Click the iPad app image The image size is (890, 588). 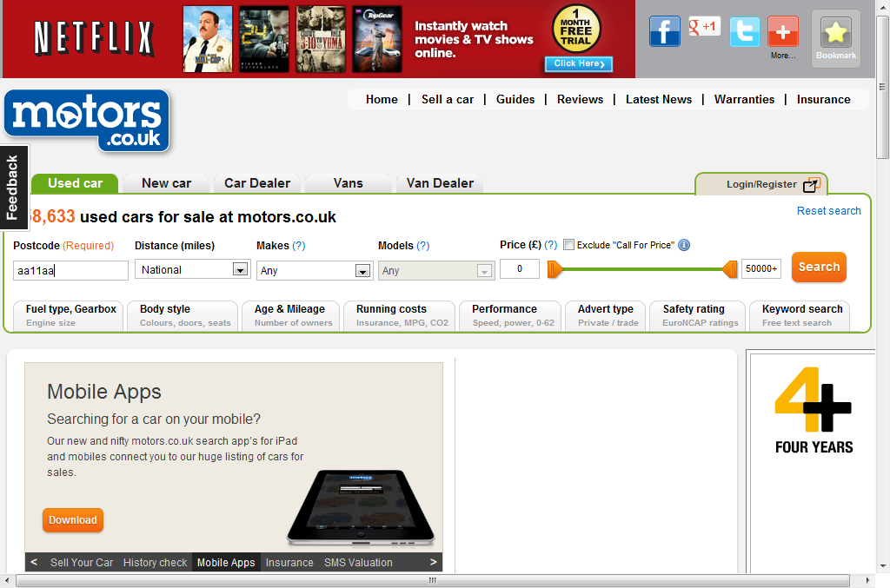click(x=361, y=508)
